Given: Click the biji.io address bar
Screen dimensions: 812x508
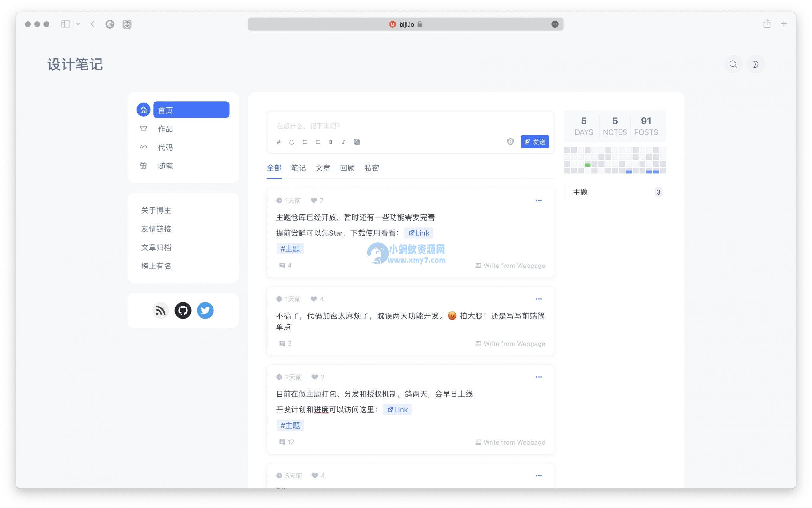Looking at the screenshot, I should click(x=406, y=24).
